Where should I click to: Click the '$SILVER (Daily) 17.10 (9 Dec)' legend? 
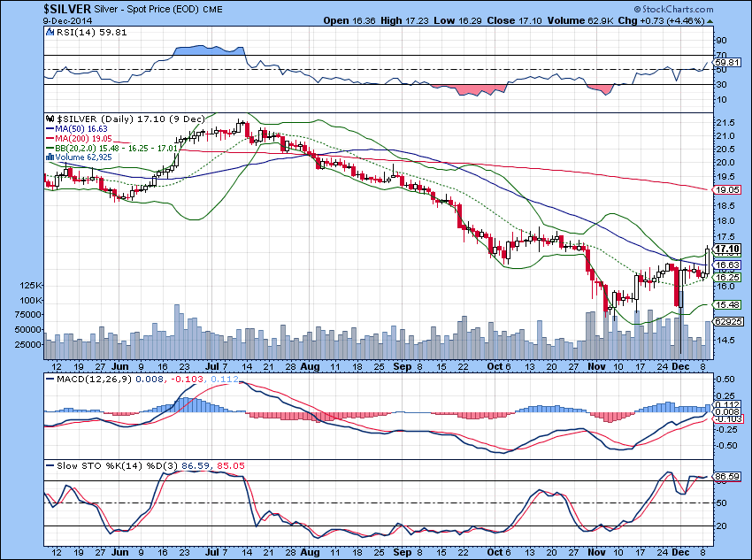click(x=131, y=119)
